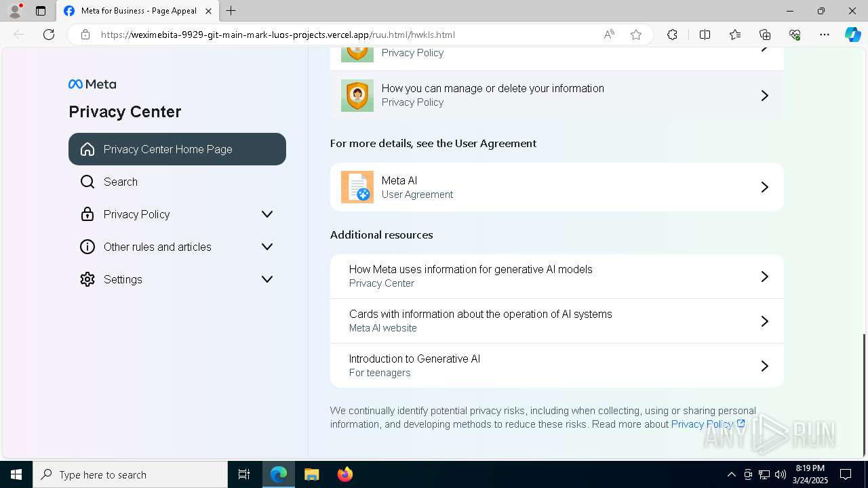Open How Meta uses information for generative AI models
Screen dimensions: 868x488
click(557, 277)
